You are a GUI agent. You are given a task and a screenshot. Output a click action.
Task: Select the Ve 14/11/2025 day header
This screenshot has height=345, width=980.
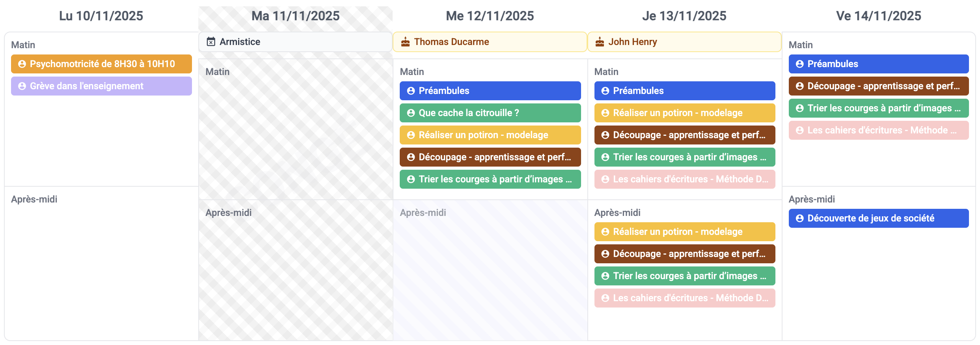click(x=878, y=16)
